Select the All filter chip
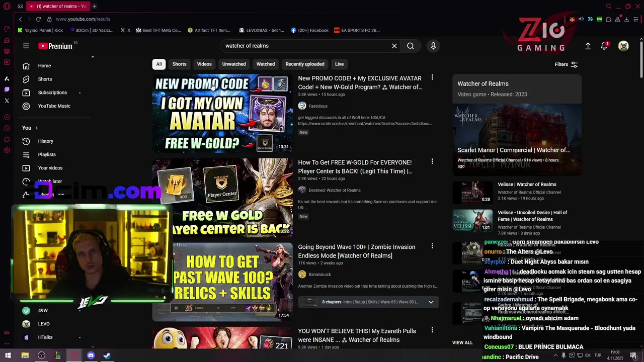This screenshot has height=362, width=644. click(x=159, y=64)
